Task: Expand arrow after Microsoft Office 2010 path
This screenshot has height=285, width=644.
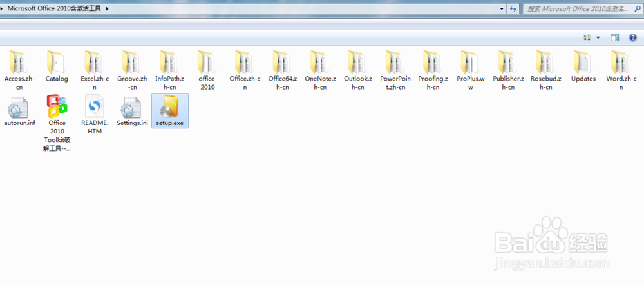Action: (x=107, y=8)
